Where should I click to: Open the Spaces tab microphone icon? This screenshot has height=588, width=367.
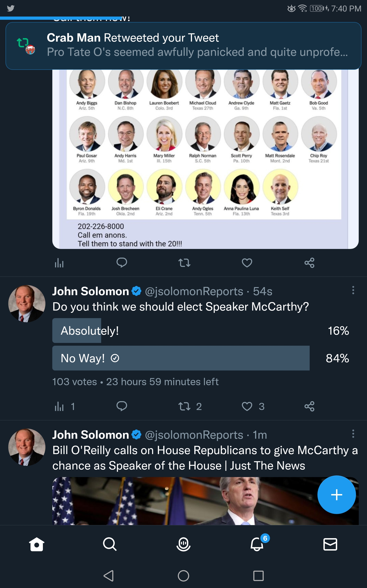tap(183, 544)
